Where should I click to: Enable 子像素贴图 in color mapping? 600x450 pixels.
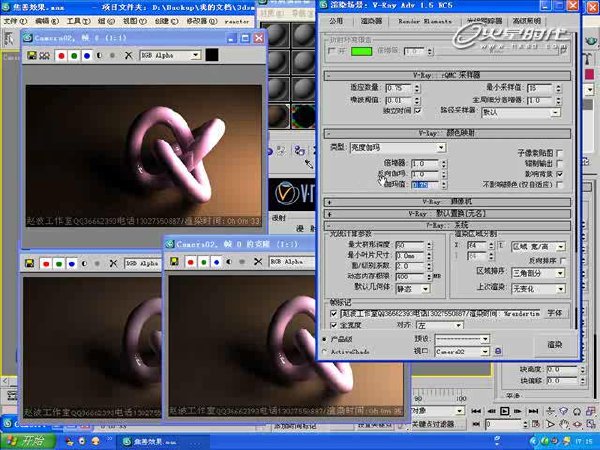pos(559,153)
